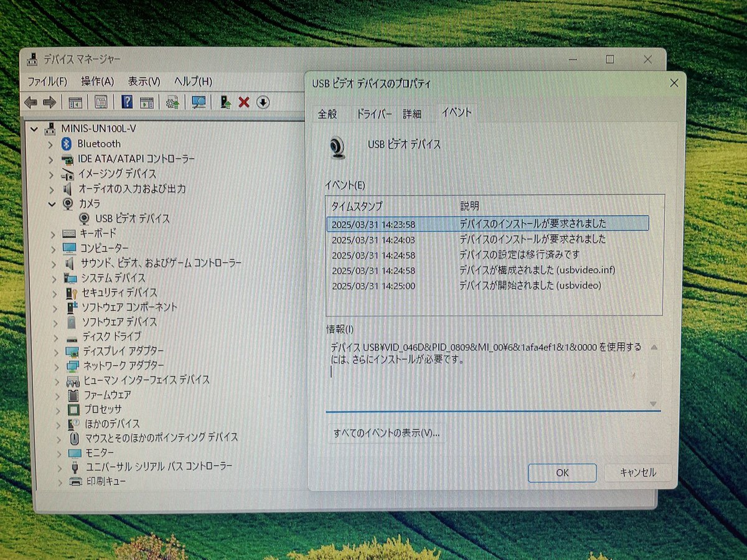The width and height of the screenshot is (747, 560).
Task: Switch to the ドライバー tab
Action: point(374,114)
